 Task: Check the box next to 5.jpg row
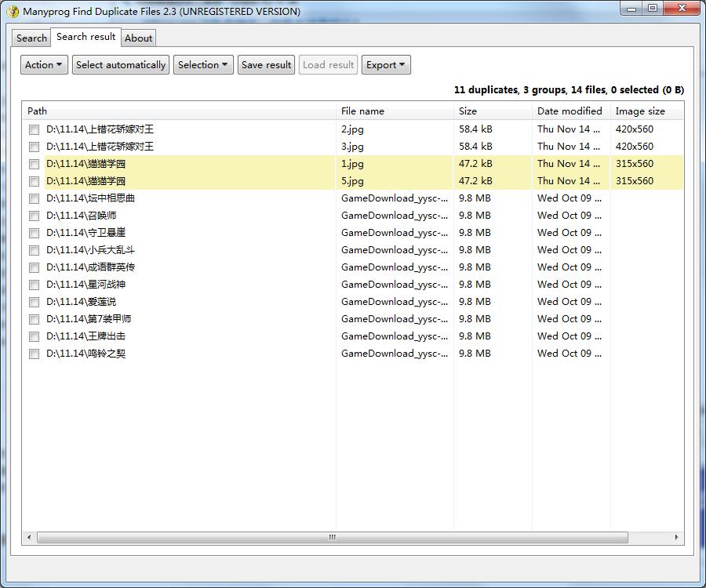coord(35,181)
